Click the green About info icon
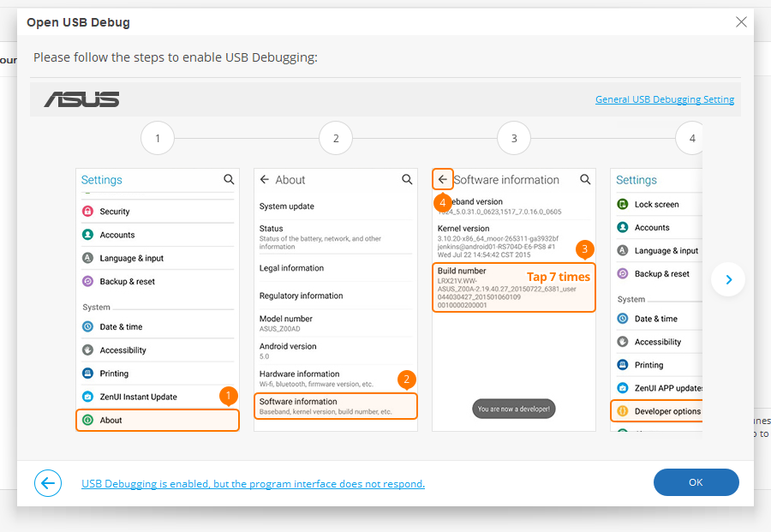771x532 pixels. coord(87,420)
